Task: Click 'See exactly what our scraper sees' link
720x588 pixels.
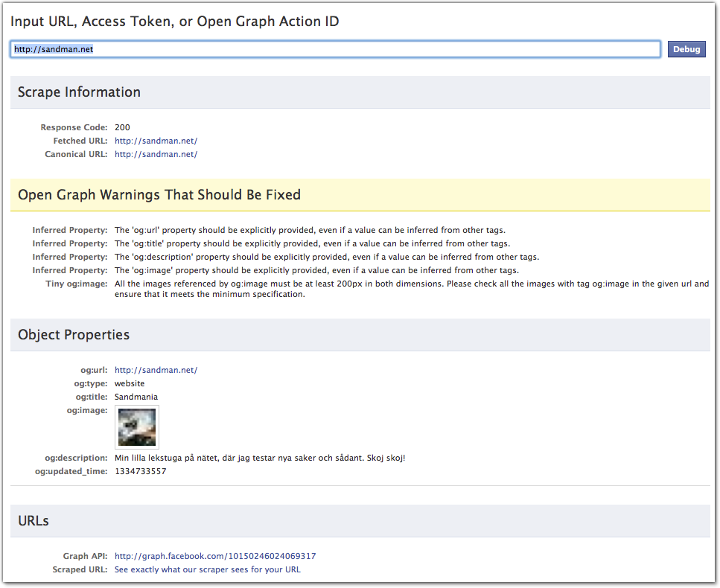Action: pos(207,569)
